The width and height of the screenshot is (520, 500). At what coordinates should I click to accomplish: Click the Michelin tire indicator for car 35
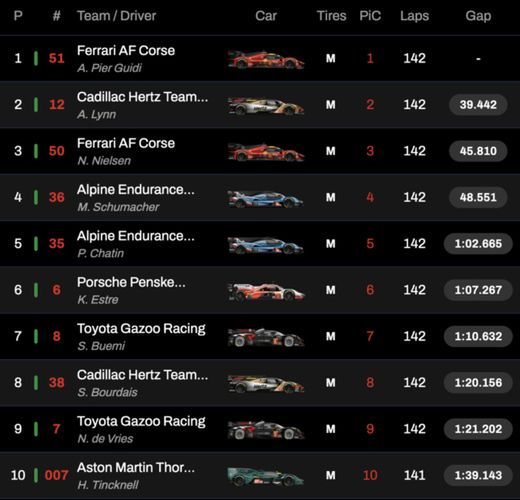330,244
